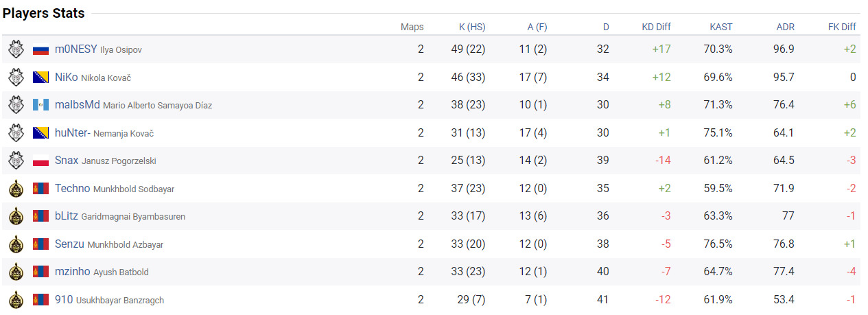
Task: Click G2 team logo beside m0NESY
Action: [16, 49]
